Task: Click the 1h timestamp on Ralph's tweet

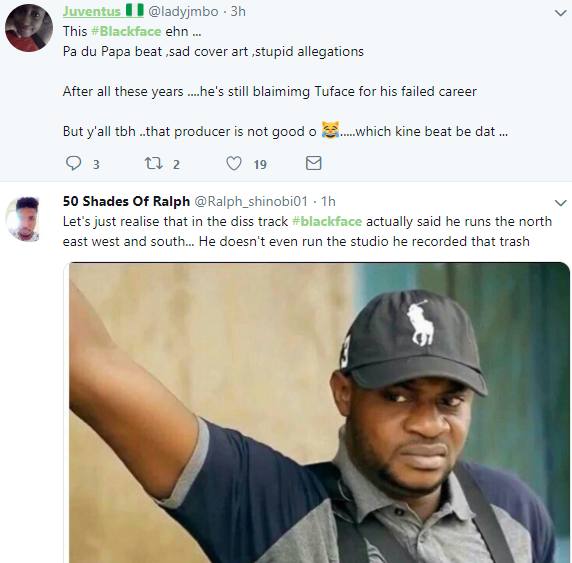Action: 328,201
